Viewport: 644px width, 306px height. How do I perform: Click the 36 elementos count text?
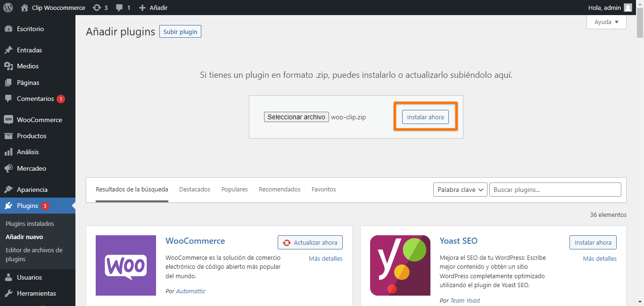[608, 215]
